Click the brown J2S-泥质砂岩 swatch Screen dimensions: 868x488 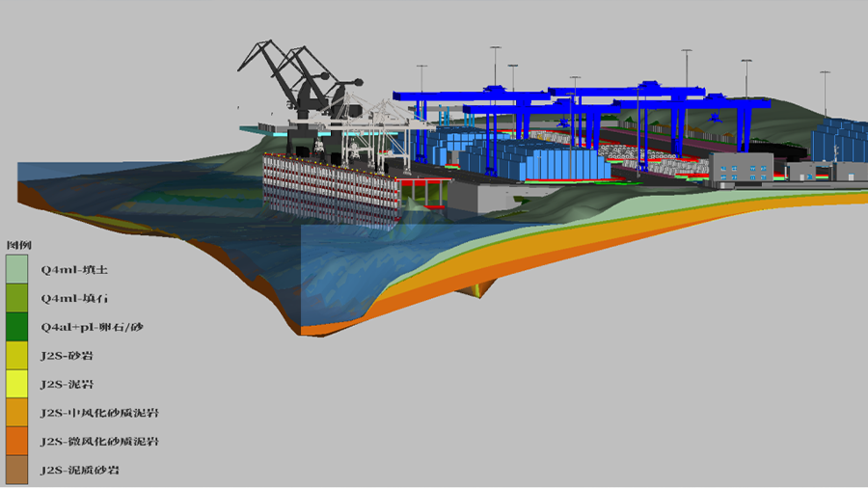(17, 470)
